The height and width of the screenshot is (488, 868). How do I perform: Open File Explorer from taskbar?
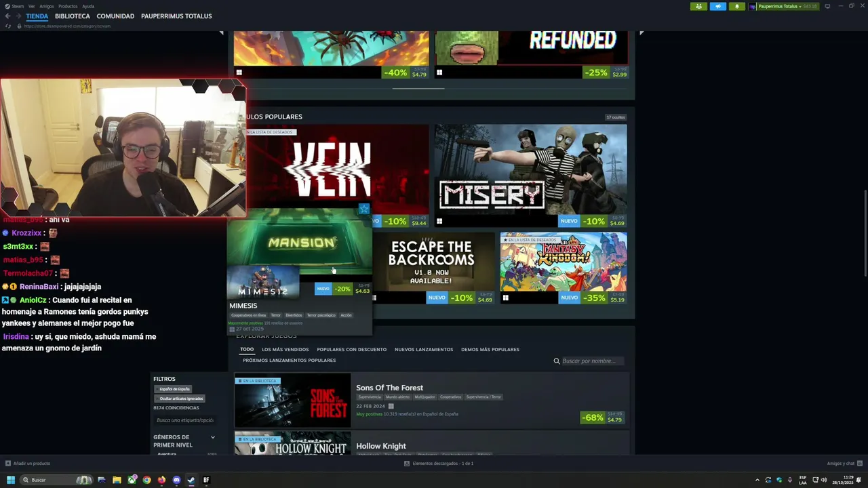coord(117,480)
